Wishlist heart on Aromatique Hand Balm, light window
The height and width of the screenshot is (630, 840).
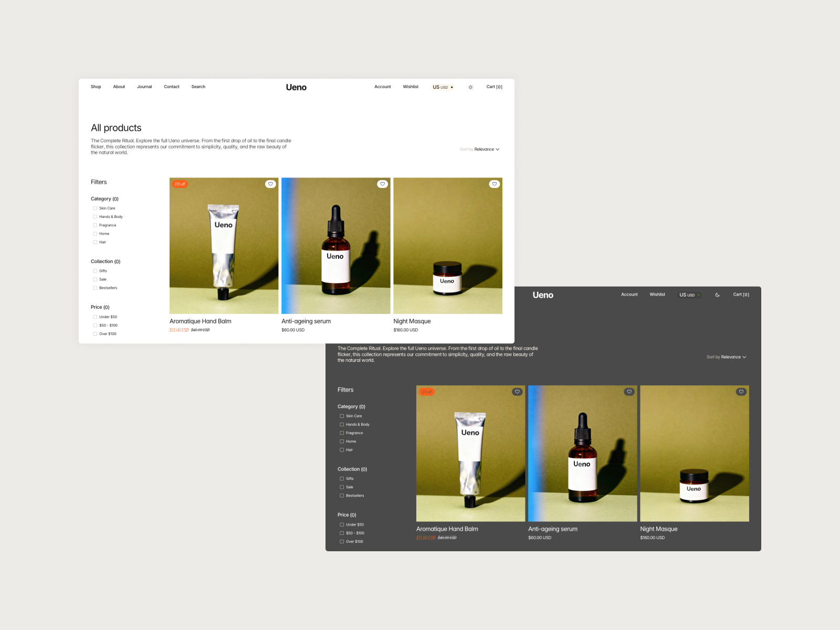coord(270,184)
